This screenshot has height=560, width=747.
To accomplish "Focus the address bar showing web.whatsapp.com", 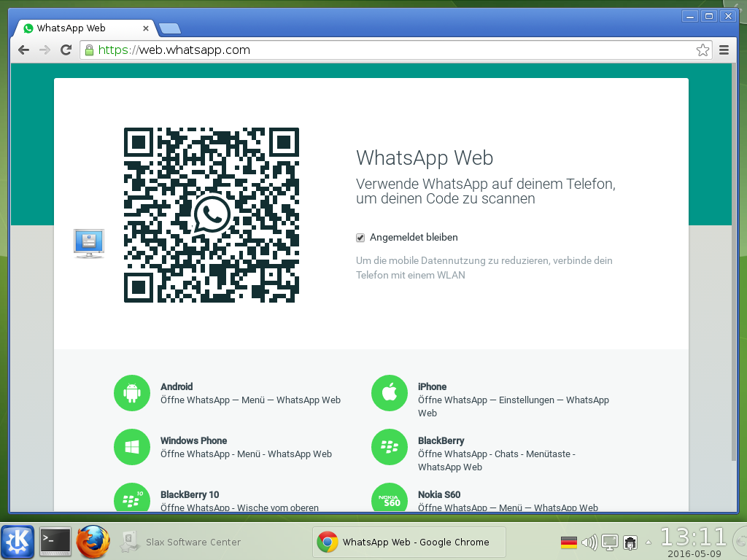I will pyautogui.click(x=395, y=50).
